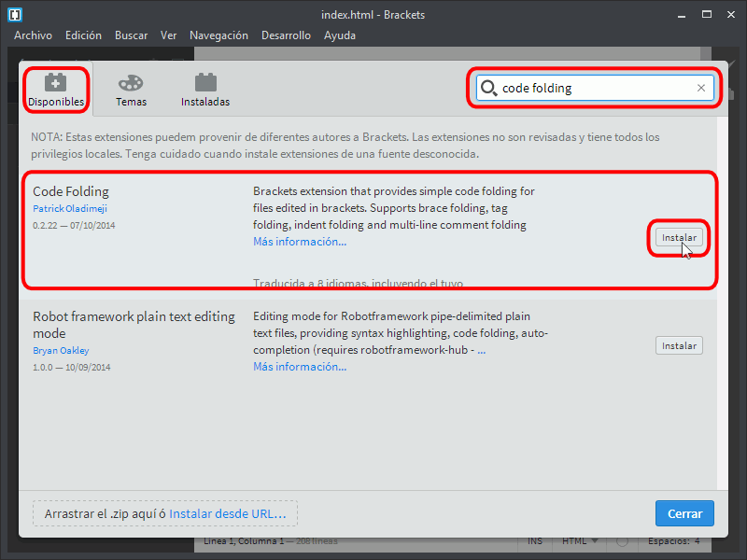Screen dimensions: 747x560
Task: Click the NOTA warning text about extensions
Action: [x=345, y=146]
